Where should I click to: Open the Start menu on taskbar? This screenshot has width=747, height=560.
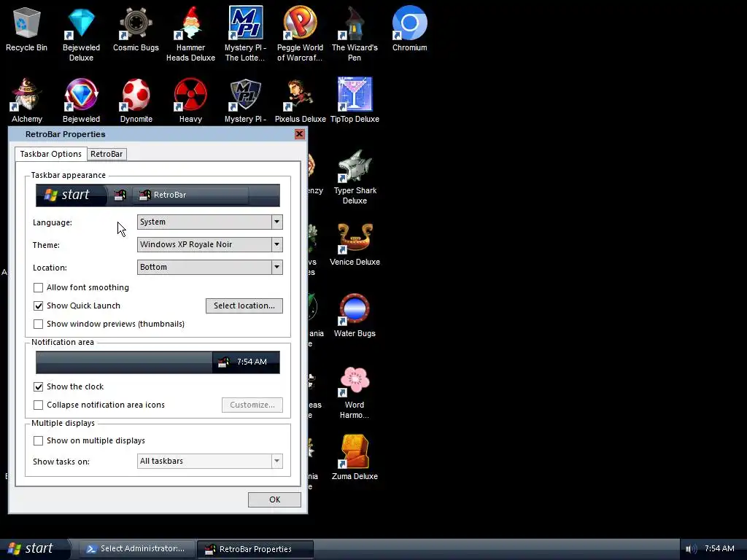tap(34, 549)
